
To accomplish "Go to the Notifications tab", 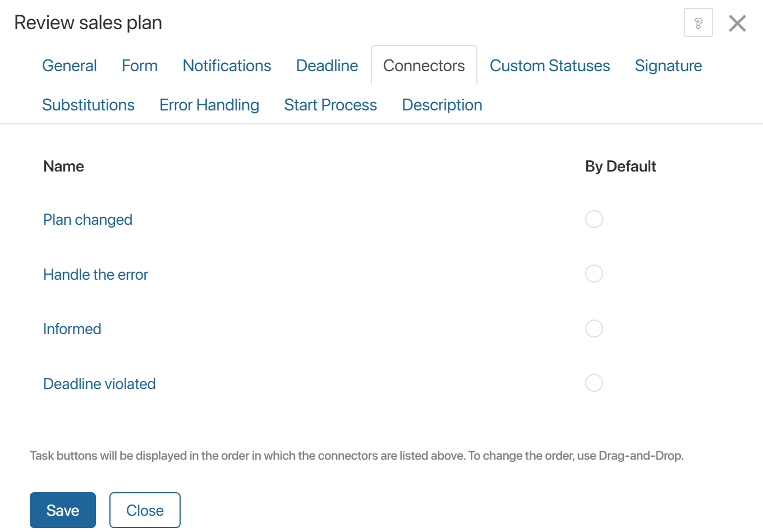I will point(227,66).
